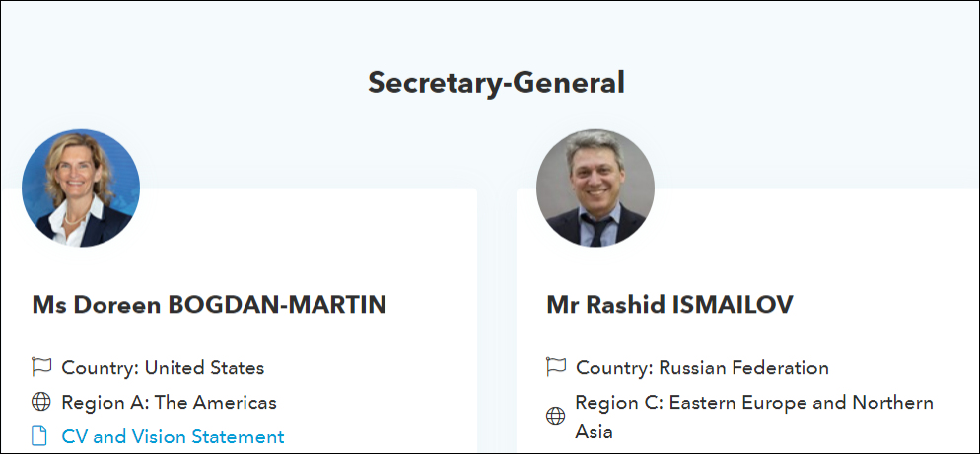Click the globe icon beside Region A

click(x=40, y=402)
